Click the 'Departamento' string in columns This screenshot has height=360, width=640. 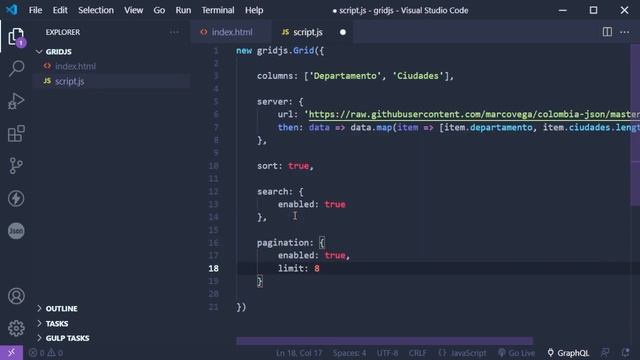click(345, 76)
